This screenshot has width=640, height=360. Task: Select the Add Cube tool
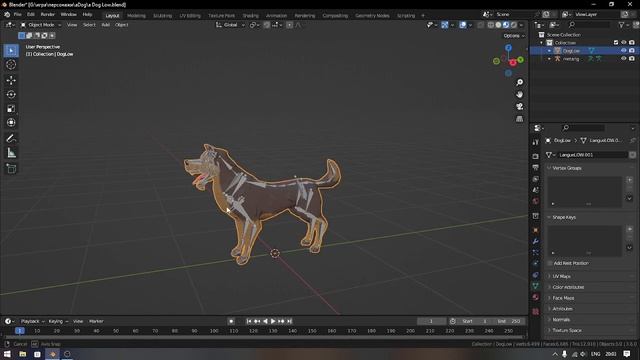[x=11, y=168]
